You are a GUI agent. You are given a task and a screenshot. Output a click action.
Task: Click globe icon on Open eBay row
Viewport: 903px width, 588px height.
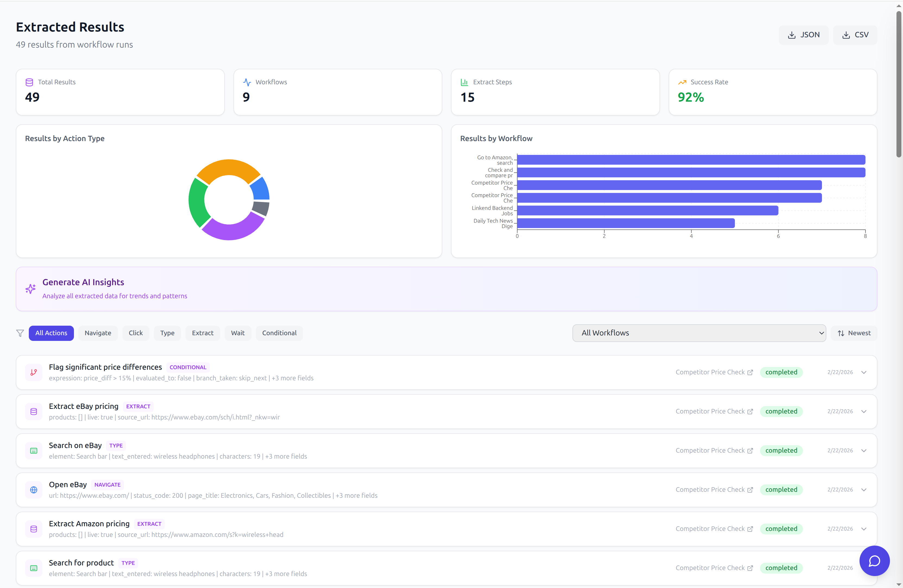pyautogui.click(x=34, y=490)
